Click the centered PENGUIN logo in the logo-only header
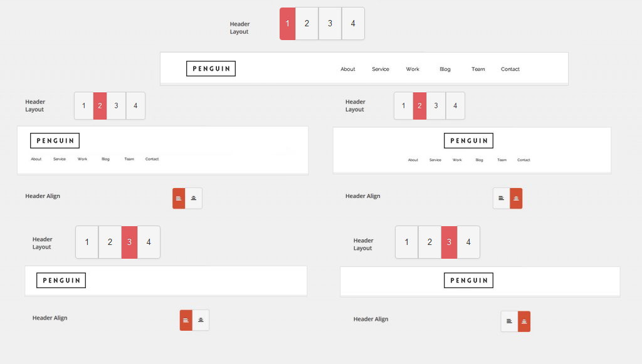The image size is (642, 364). (x=468, y=281)
